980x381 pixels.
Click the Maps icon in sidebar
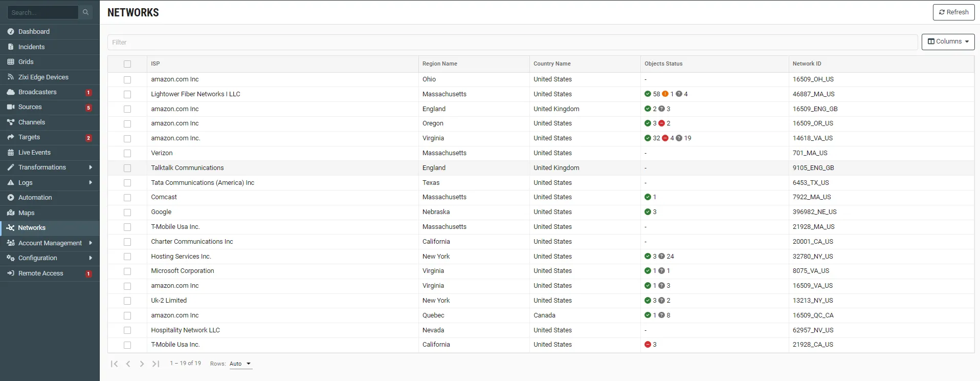pos(11,213)
